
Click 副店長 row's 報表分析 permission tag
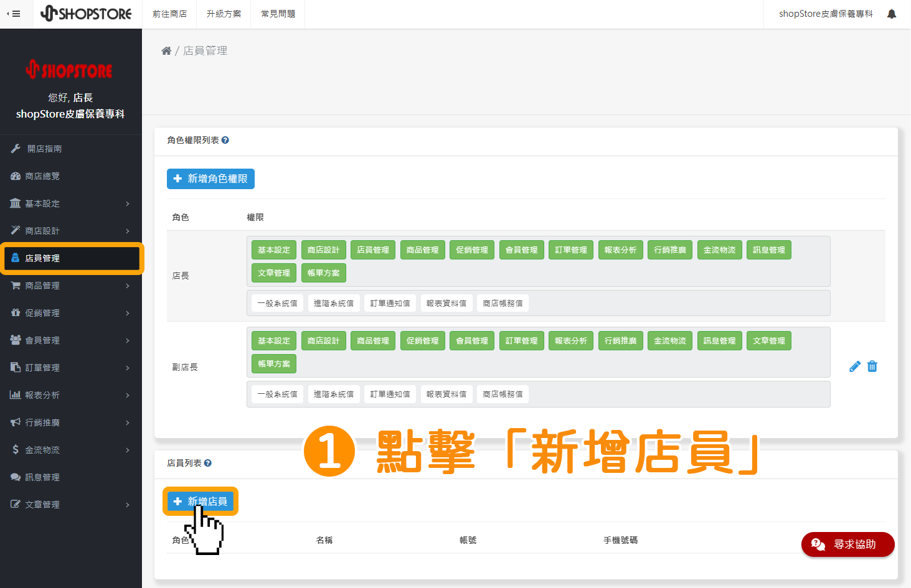(x=571, y=341)
